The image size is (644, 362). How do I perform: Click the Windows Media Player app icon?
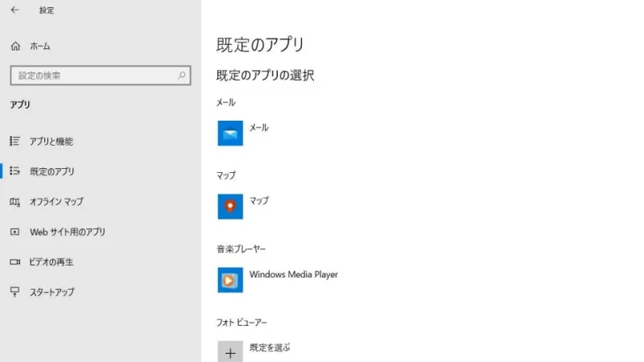click(230, 280)
